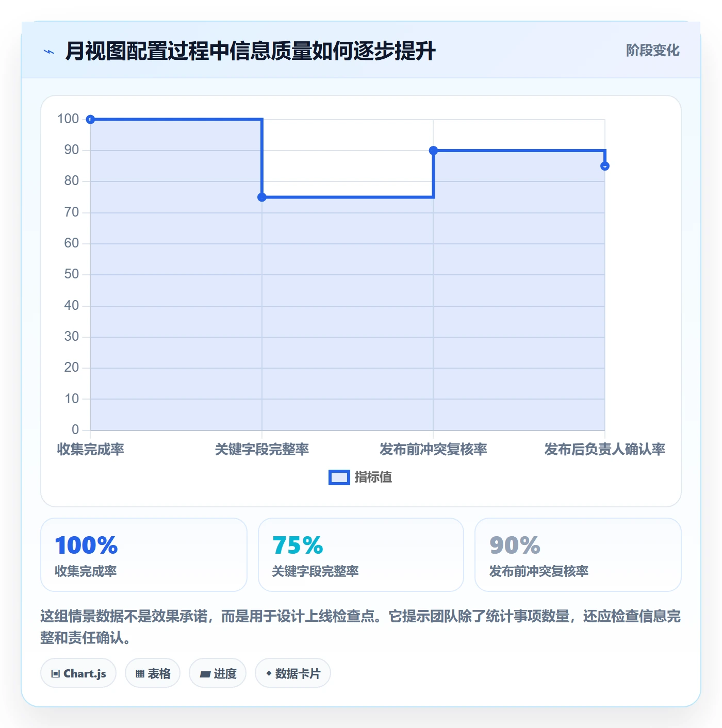This screenshot has height=728, width=722.
Task: Click the square icon in Chart.js chip
Action: click(56, 674)
